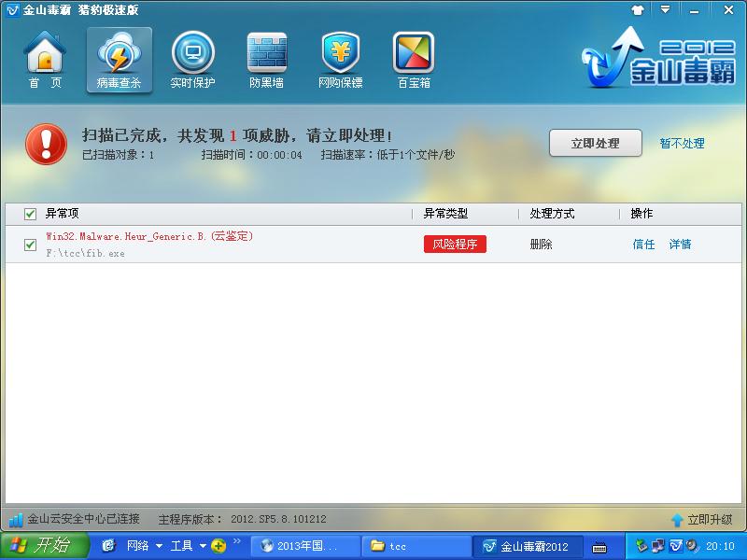Go to 网购保镖 shopping guard tab
The height and width of the screenshot is (560, 747).
tap(340, 60)
